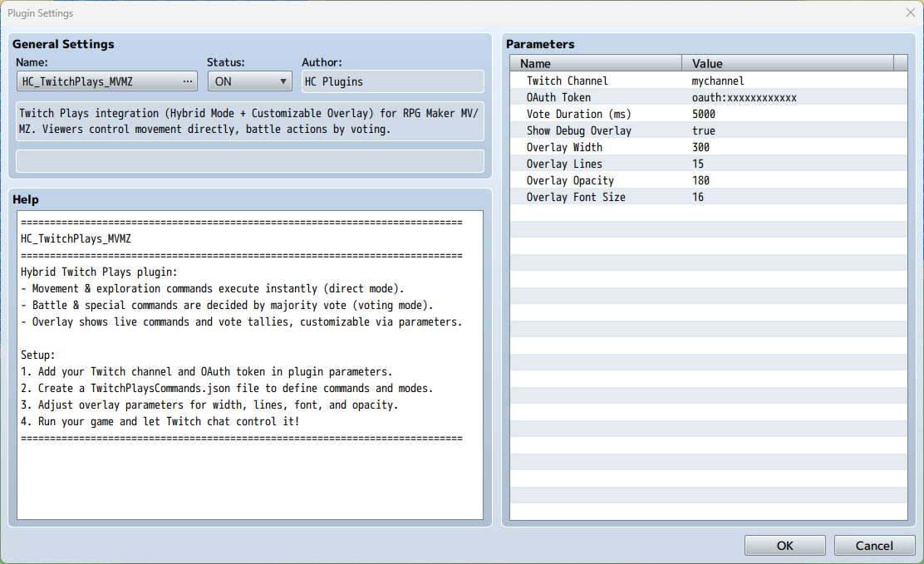
Task: Click the value oauth:xxxxxxxxxxxx
Action: [745, 97]
